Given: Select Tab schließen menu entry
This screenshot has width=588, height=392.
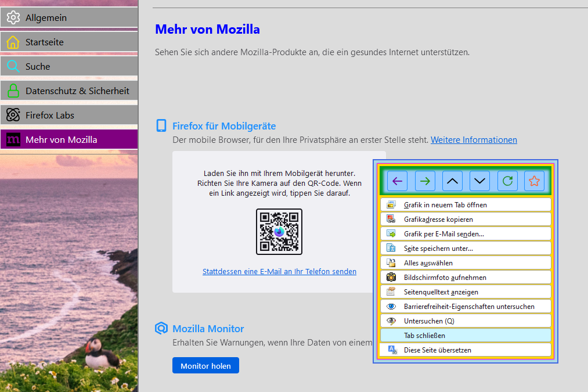Looking at the screenshot, I should click(466, 335).
